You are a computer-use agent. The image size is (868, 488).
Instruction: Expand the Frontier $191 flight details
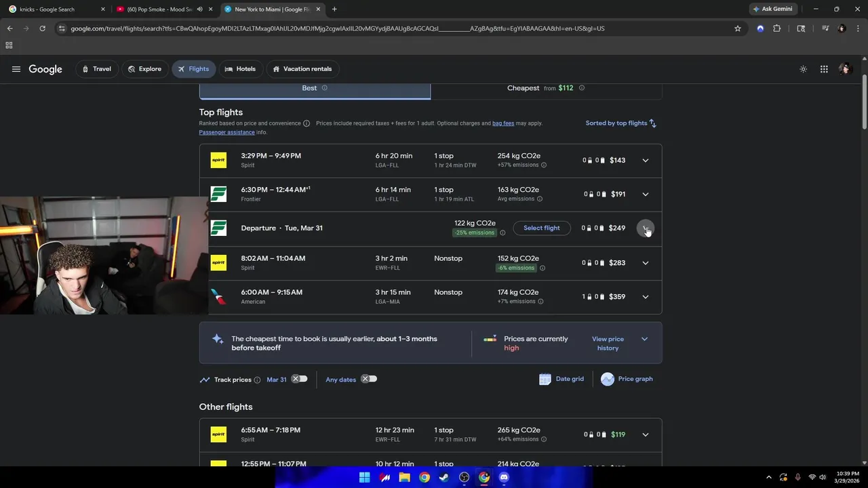(x=646, y=195)
